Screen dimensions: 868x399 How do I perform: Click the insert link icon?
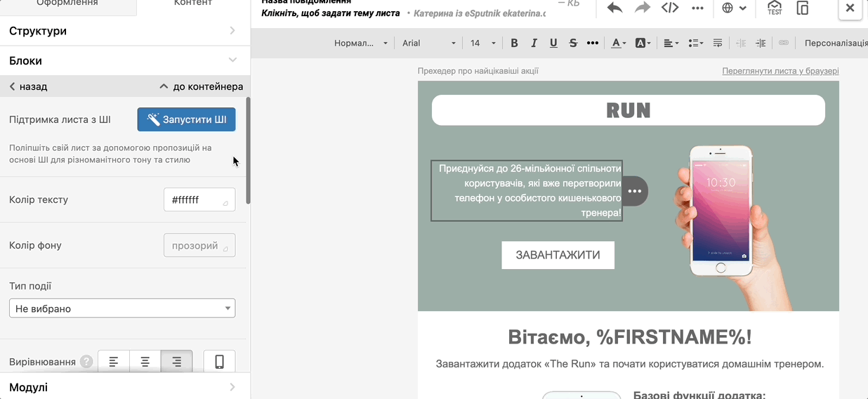(784, 43)
